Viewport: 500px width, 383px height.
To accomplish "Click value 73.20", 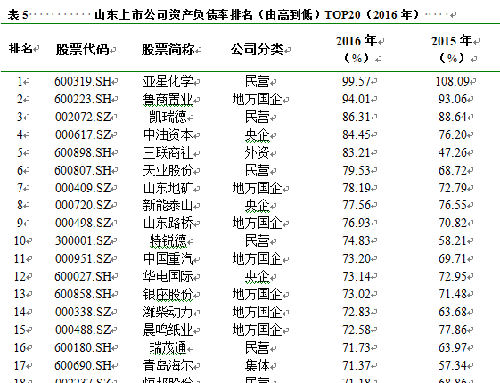I will click(x=356, y=259).
